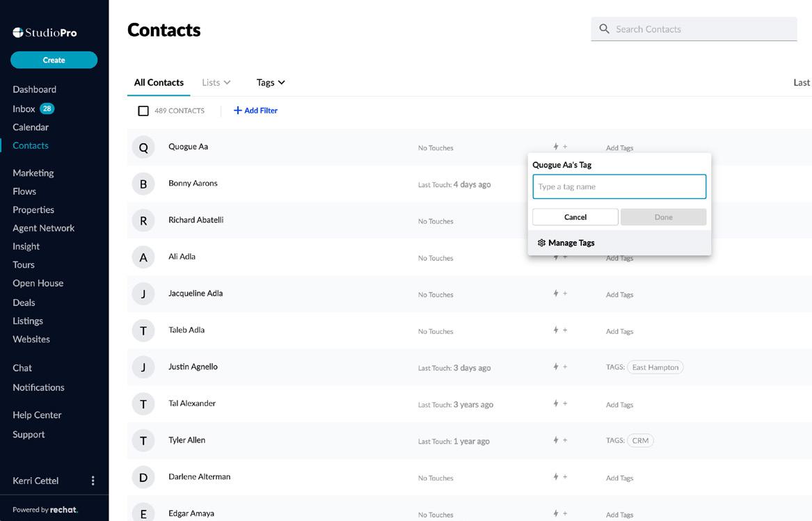The width and height of the screenshot is (812, 521).
Task: Click the flow lightning icon for Tyler Allen
Action: click(556, 440)
